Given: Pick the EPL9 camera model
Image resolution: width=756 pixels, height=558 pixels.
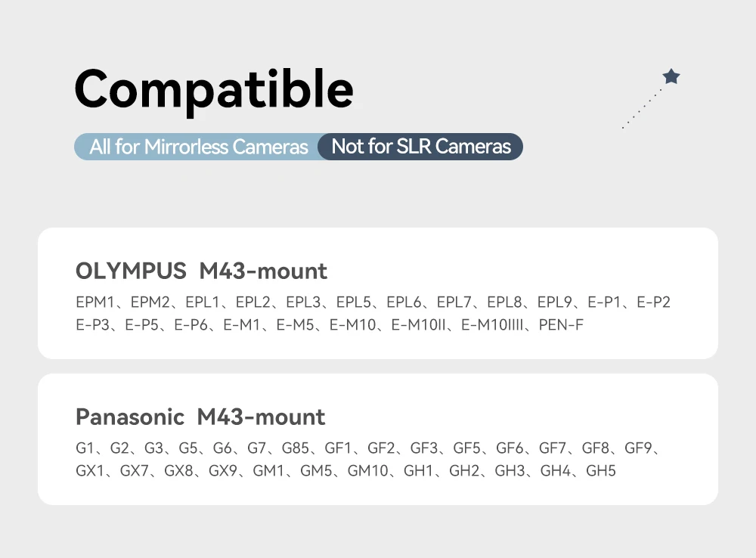Looking at the screenshot, I should tap(556, 302).
